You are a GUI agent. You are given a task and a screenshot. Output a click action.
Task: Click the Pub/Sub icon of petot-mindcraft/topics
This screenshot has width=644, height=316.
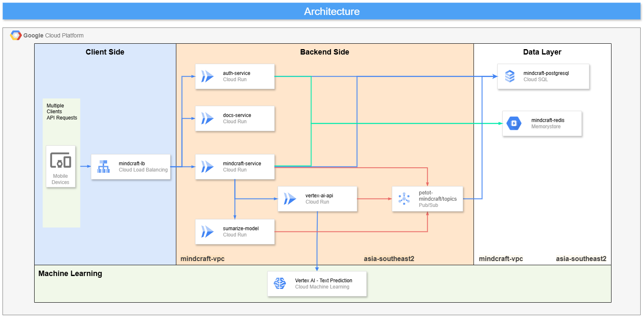tap(404, 199)
